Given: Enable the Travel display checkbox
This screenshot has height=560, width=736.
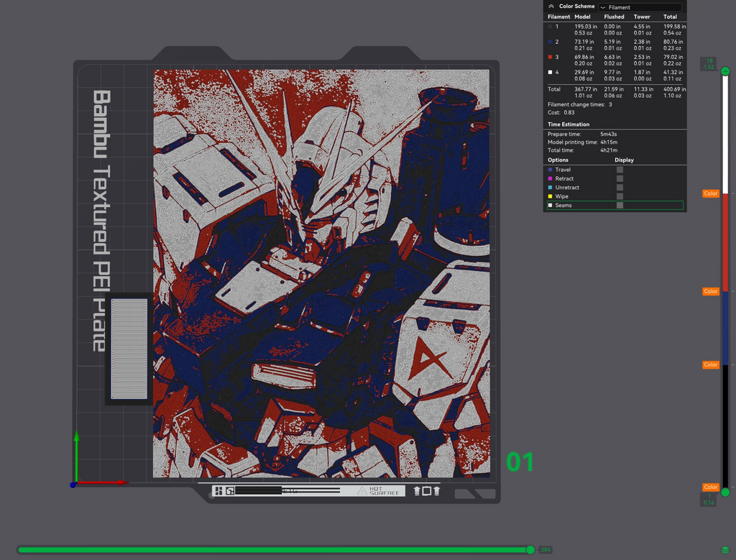Looking at the screenshot, I should coord(620,170).
